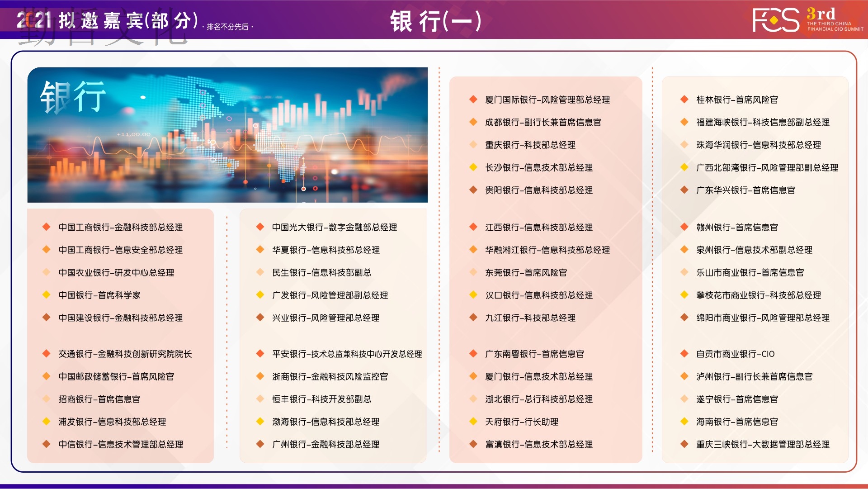Select the text 绵阳市商业银行-风险管理部总经理
Viewport: 868px width, 489px height.
pyautogui.click(x=763, y=318)
